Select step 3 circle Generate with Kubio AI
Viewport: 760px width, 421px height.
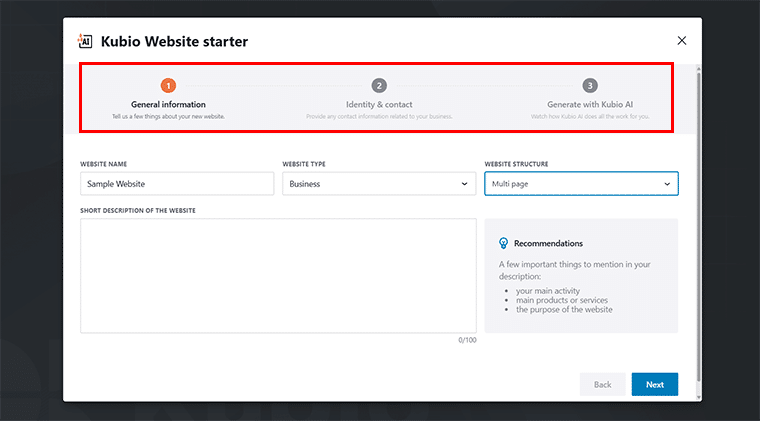pos(590,86)
